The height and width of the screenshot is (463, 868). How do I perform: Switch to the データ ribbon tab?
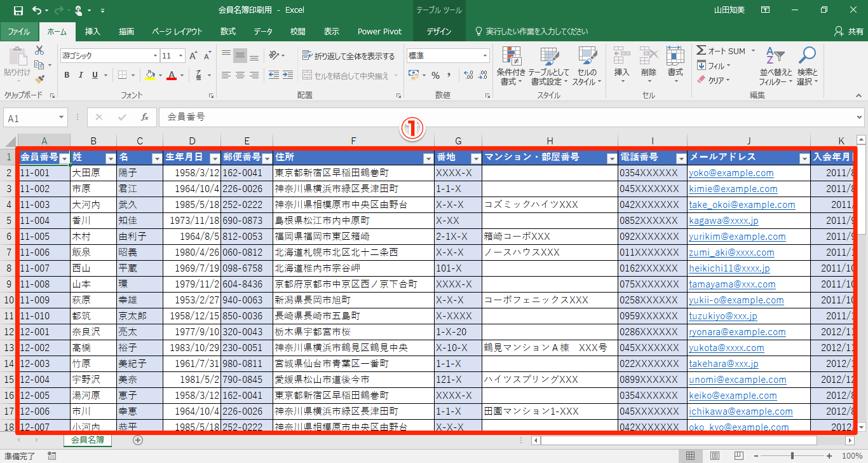[263, 31]
